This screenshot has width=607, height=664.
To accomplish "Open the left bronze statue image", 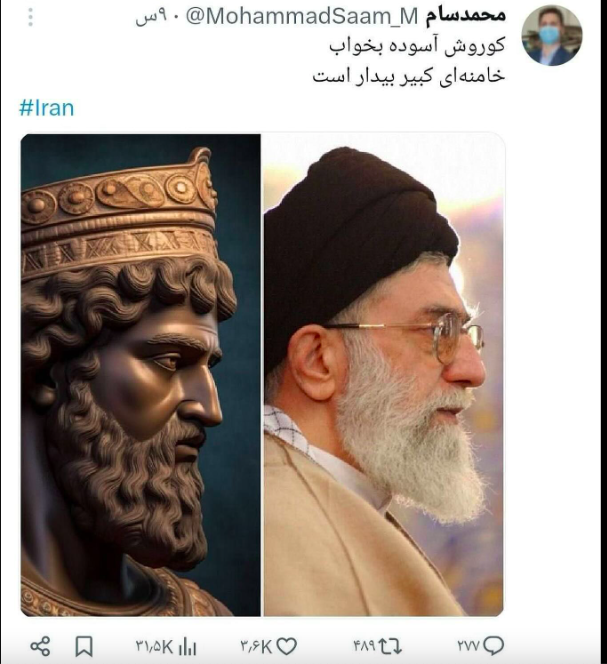I will tap(141, 375).
